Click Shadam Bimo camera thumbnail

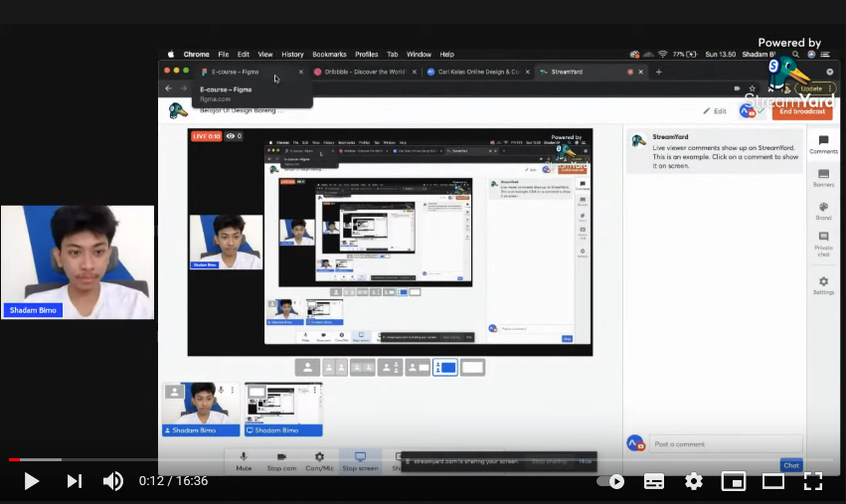click(x=201, y=409)
